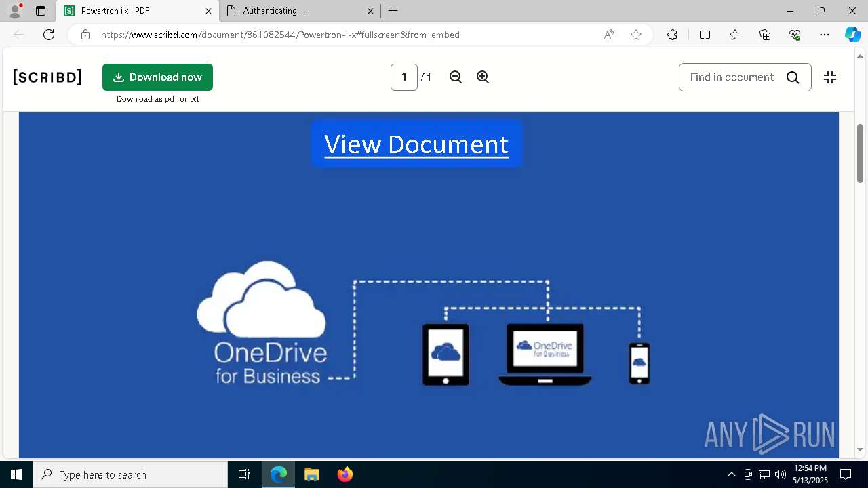
Task: Add this page to favorites
Action: 636,35
